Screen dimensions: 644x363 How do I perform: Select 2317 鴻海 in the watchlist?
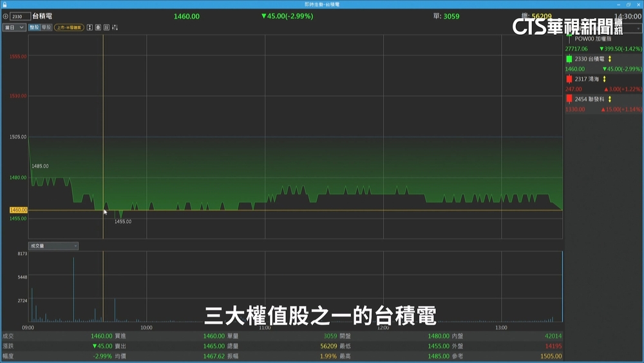pos(587,79)
